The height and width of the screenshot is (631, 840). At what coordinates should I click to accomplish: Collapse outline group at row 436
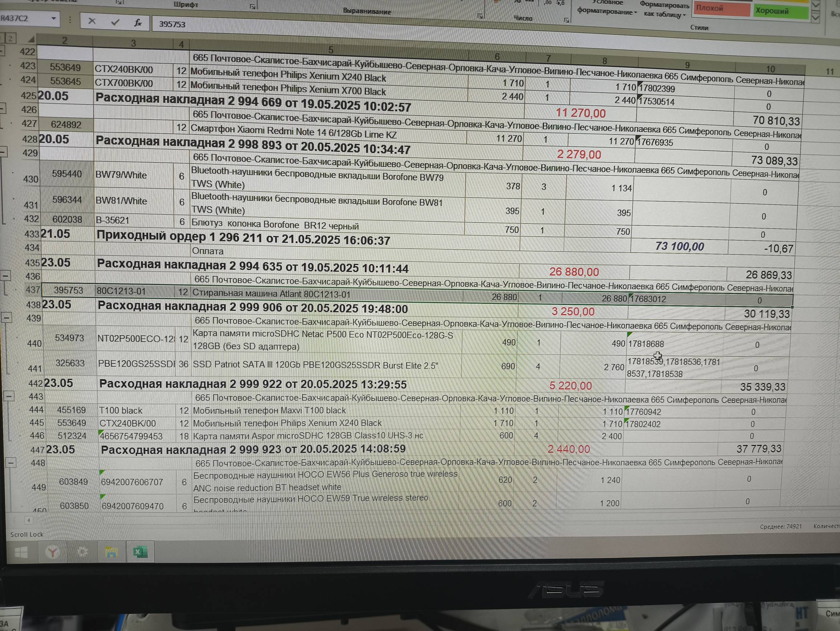pyautogui.click(x=6, y=276)
